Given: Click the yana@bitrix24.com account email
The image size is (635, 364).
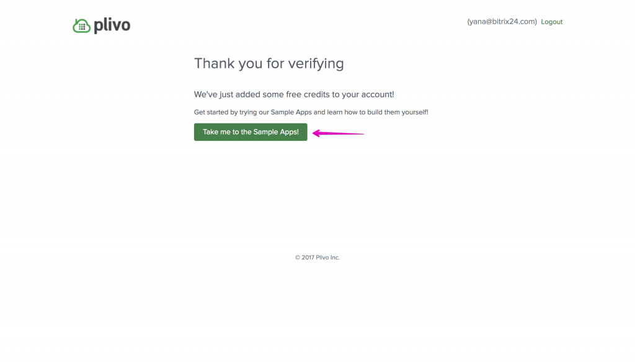Looking at the screenshot, I should 502,22.
